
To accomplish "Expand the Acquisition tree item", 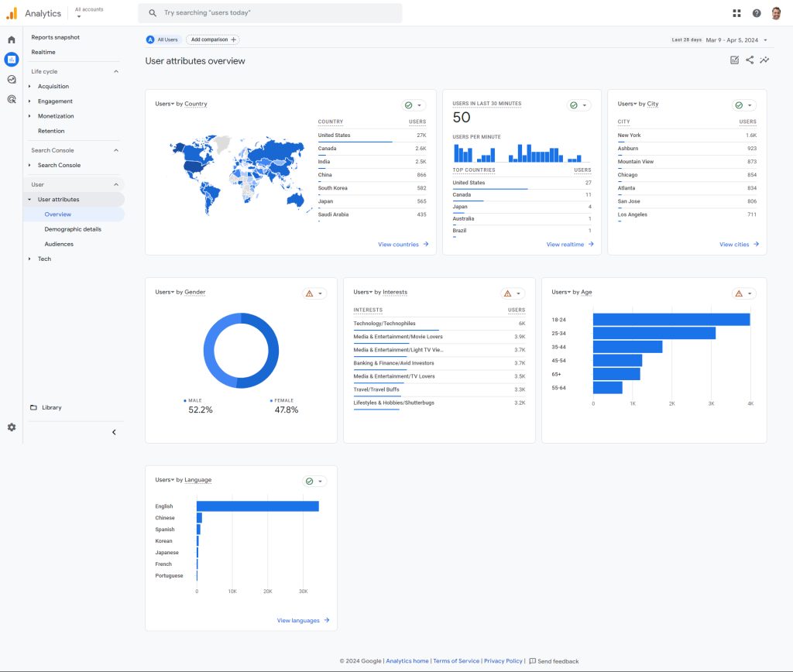I will point(29,87).
